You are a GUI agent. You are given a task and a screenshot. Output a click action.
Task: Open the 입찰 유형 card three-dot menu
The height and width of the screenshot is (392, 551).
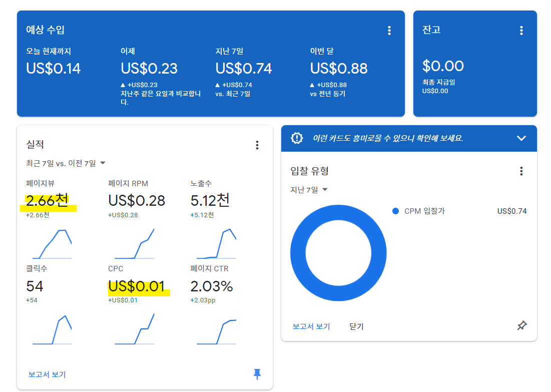click(x=521, y=171)
